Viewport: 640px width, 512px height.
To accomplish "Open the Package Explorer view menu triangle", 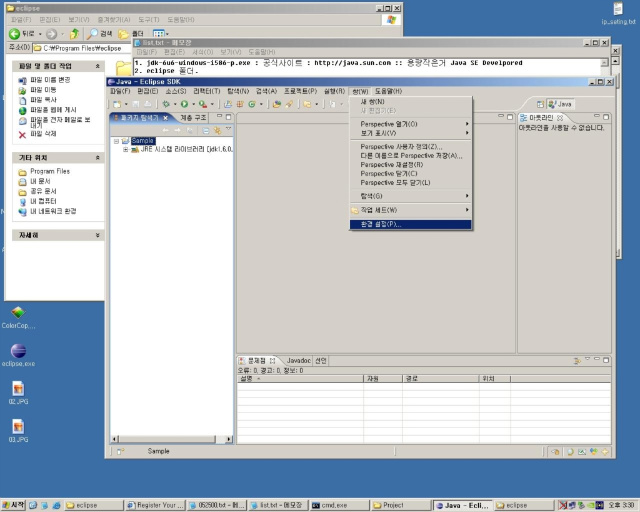I will click(x=229, y=129).
